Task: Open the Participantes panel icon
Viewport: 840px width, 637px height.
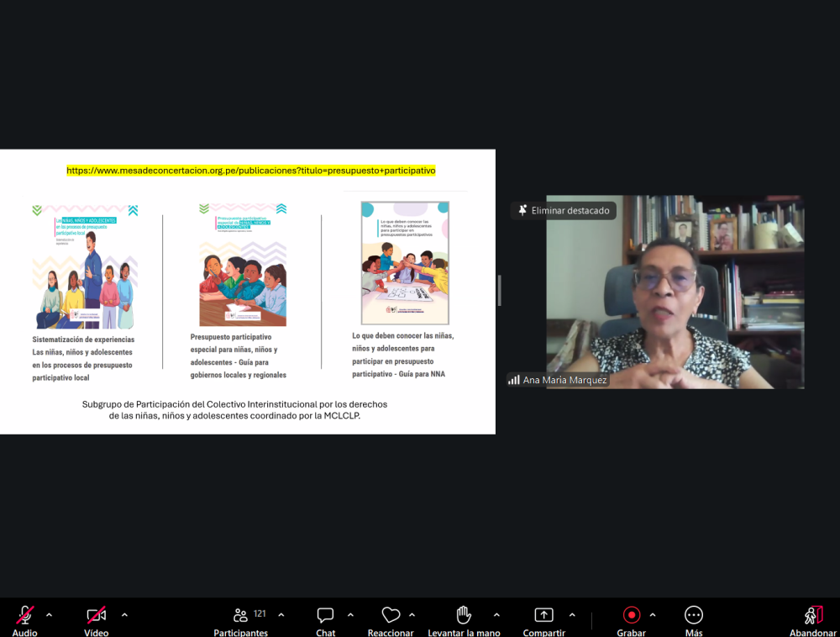Action: tap(241, 615)
